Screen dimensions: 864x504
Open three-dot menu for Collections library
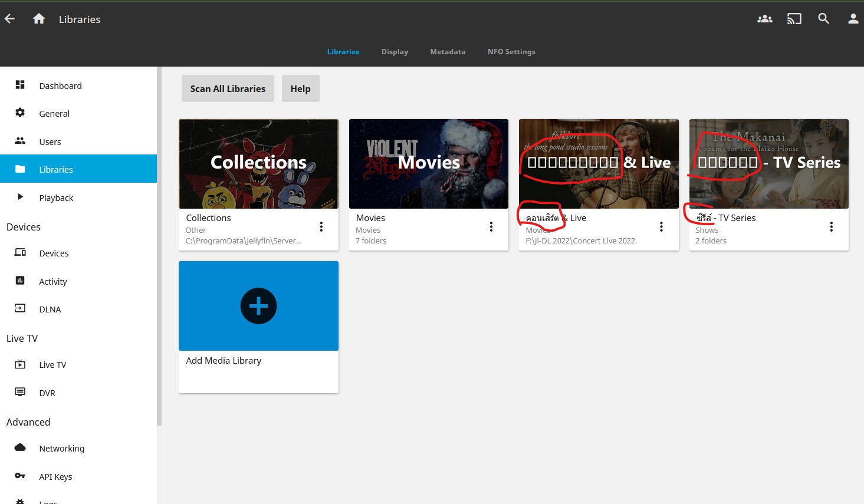tap(321, 227)
